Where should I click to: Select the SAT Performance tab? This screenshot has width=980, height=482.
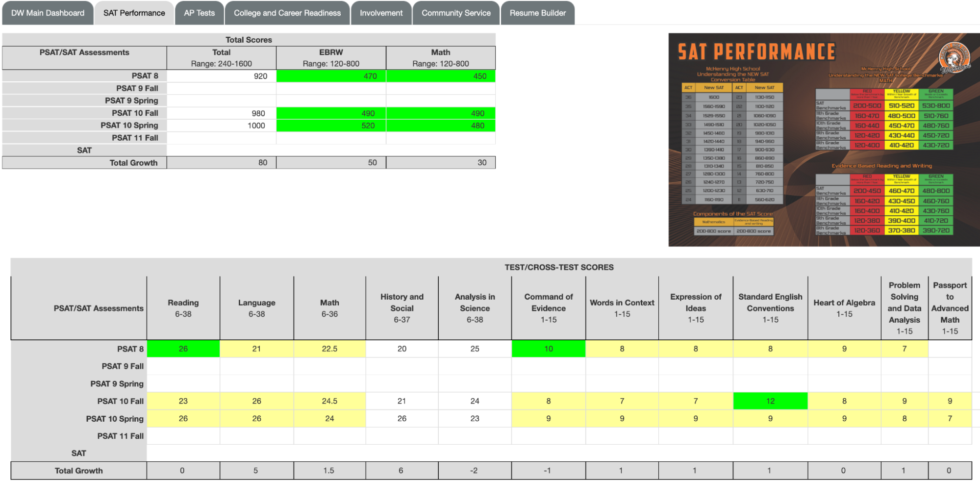(x=134, y=13)
